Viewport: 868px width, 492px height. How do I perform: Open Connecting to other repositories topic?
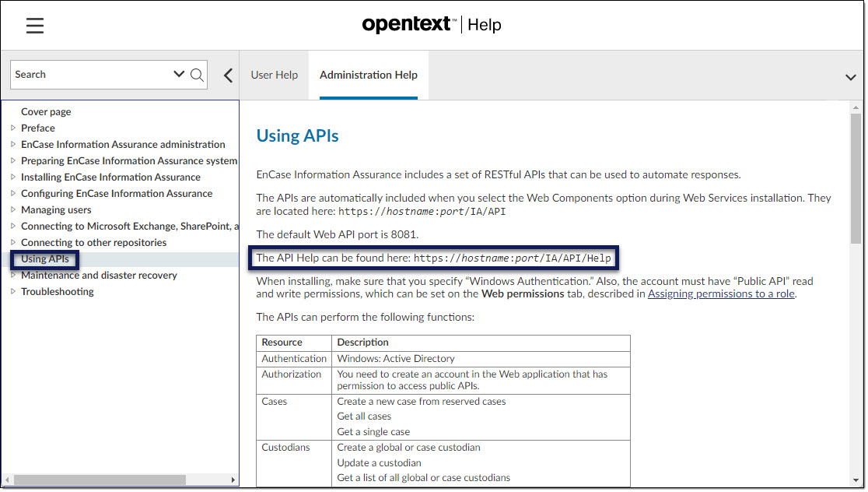click(93, 242)
